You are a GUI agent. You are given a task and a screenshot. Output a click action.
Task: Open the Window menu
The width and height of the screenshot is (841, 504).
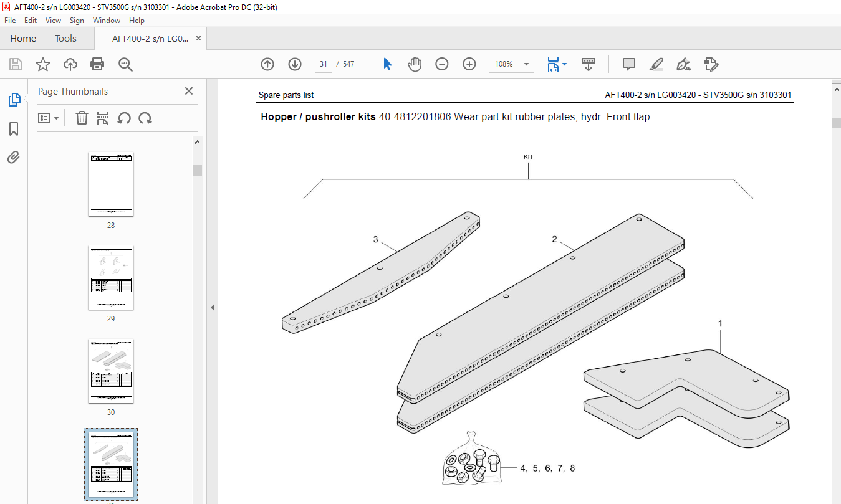[x=107, y=21]
